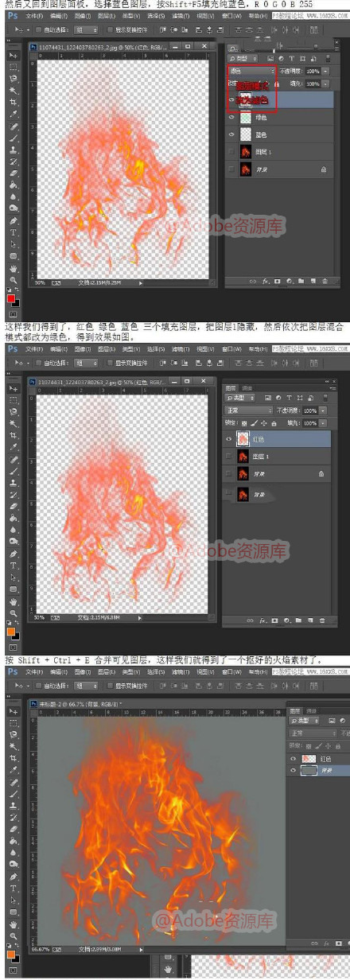This screenshot has width=350, height=980.
Task: Click the fx layer style icon in the first screenshot
Action: click(266, 281)
